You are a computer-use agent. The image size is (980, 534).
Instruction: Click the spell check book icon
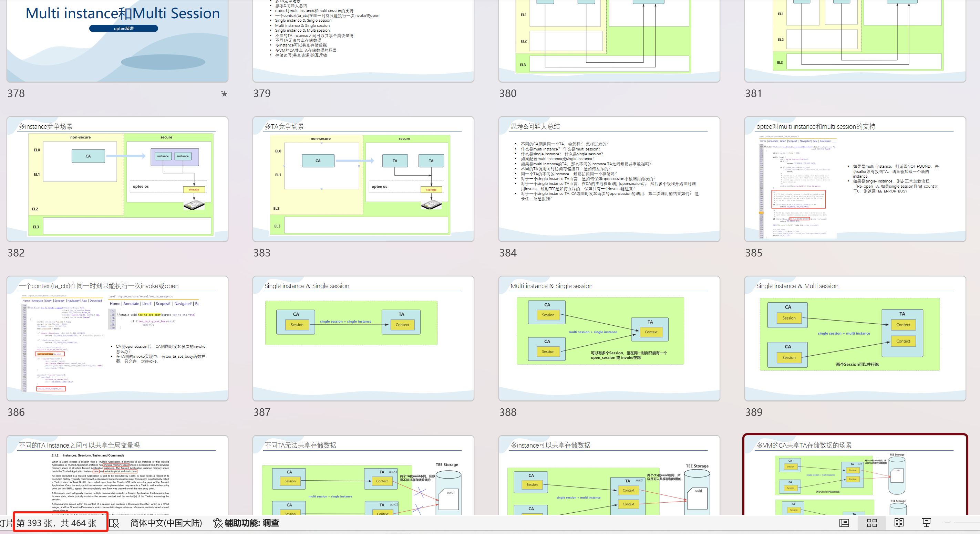[114, 523]
